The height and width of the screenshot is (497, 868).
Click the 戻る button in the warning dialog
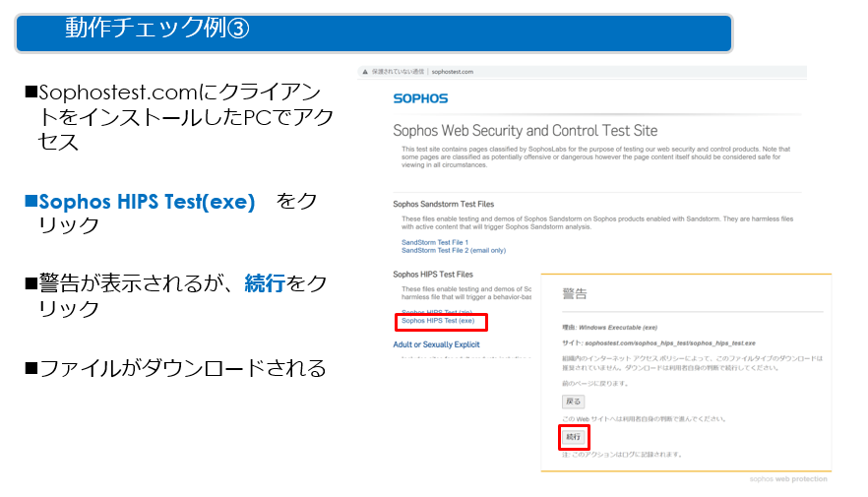pos(573,402)
